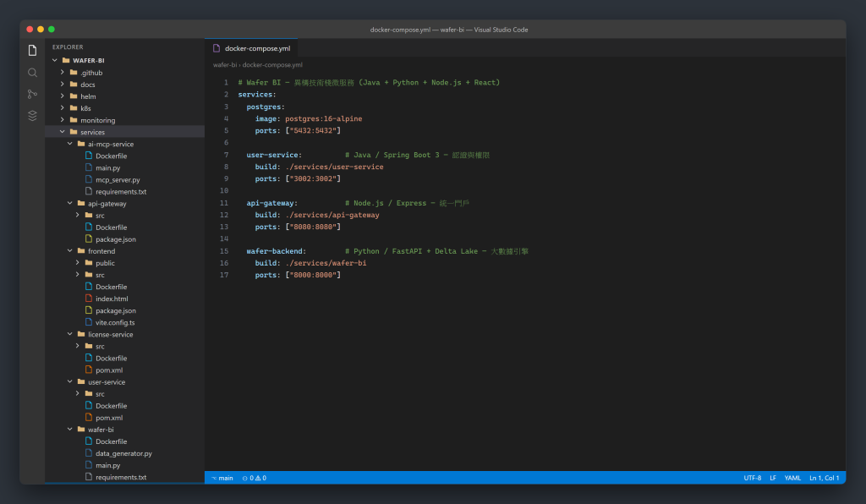
Task: Collapse the ai-mcp-service folder chevron
Action: [x=69, y=144]
